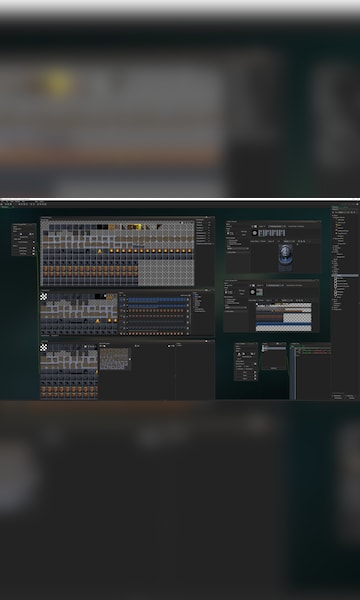Toggle the first blue layer row's right-end switch
The height and width of the screenshot is (600, 360).
[x=188, y=300]
